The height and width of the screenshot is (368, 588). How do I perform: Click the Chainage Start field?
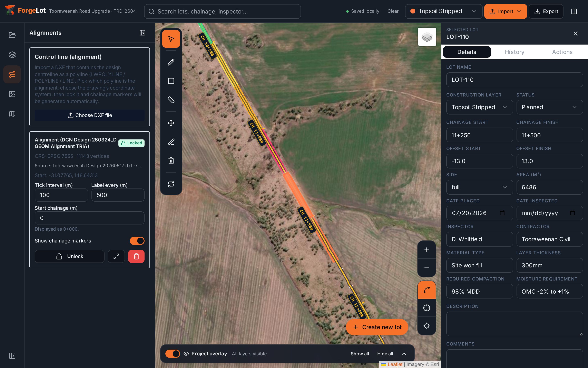coord(479,135)
